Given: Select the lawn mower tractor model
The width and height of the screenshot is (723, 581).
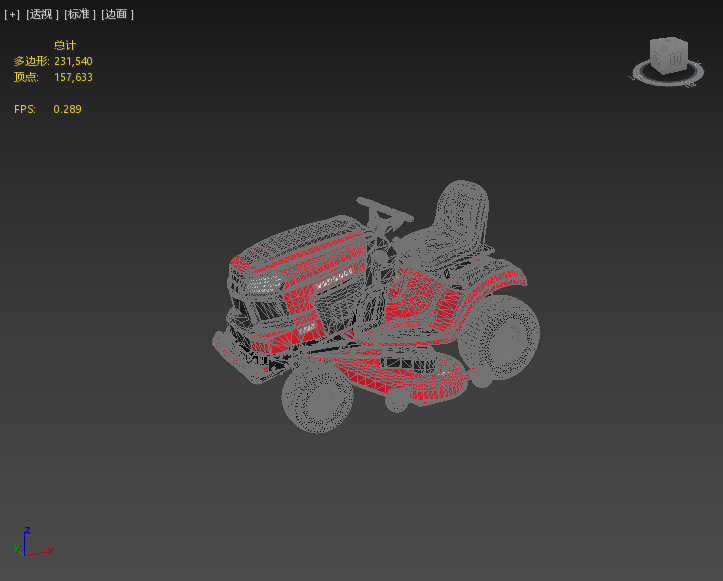Looking at the screenshot, I should point(376,306).
